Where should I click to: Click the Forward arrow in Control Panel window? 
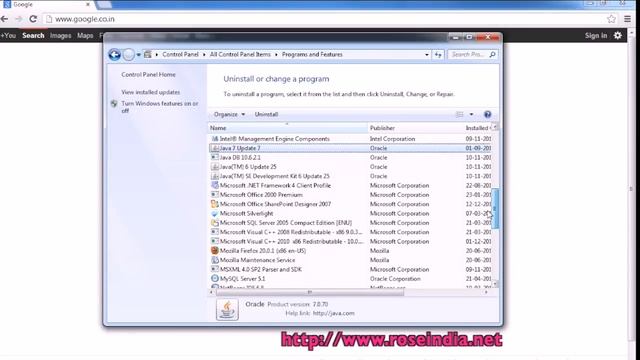pyautogui.click(x=129, y=55)
